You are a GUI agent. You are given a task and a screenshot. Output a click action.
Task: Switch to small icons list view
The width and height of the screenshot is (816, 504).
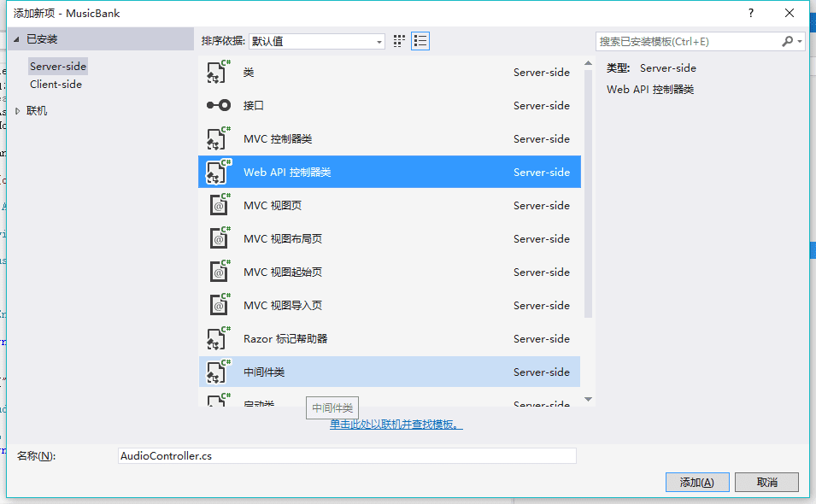click(419, 40)
